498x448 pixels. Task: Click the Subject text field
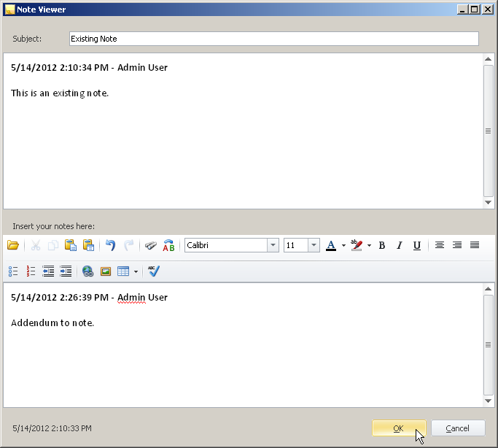click(273, 39)
